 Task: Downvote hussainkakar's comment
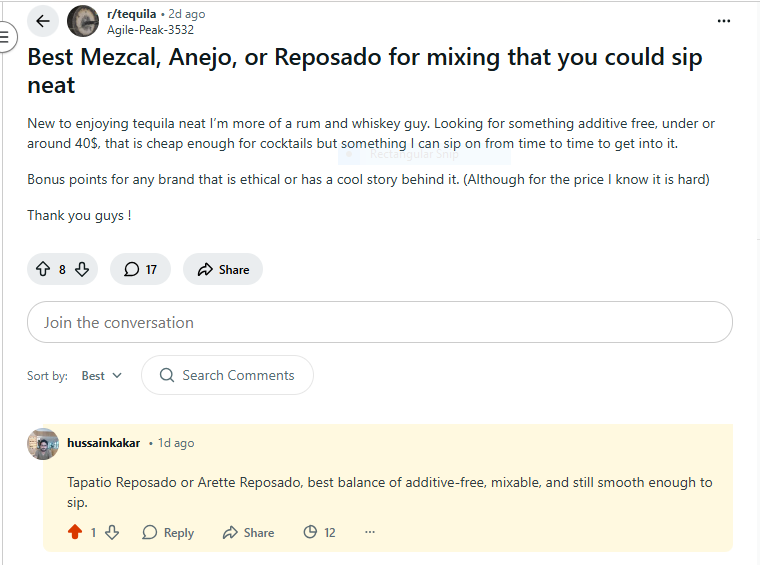(112, 532)
